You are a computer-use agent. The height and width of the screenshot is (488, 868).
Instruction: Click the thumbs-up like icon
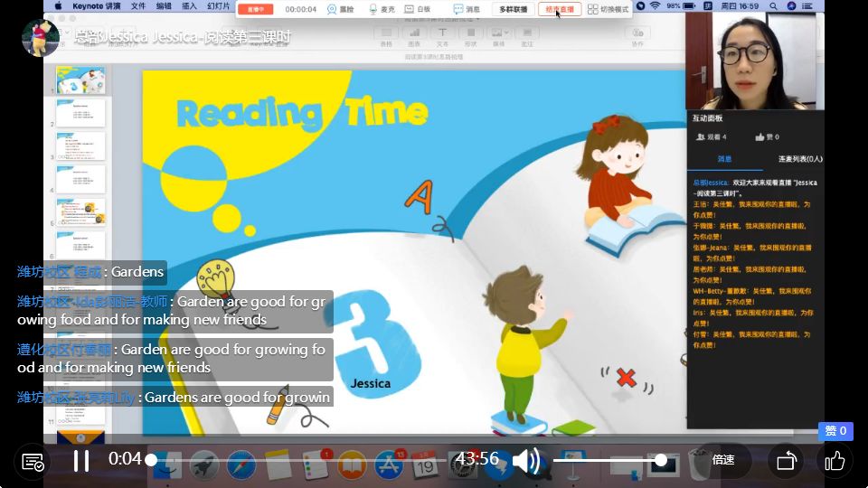coord(835,460)
